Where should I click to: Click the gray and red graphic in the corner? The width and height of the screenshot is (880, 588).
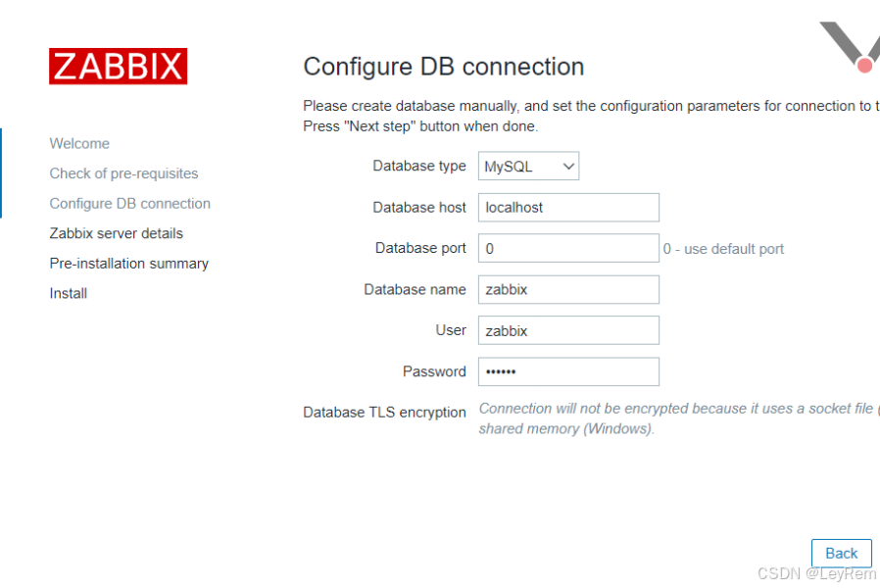[851, 47]
